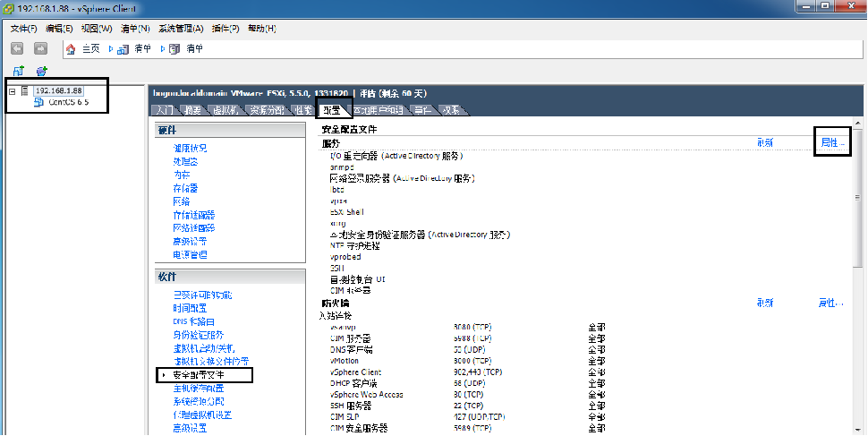Open 网络 hardware settings
Image resolution: width=868 pixels, height=436 pixels.
182,201
